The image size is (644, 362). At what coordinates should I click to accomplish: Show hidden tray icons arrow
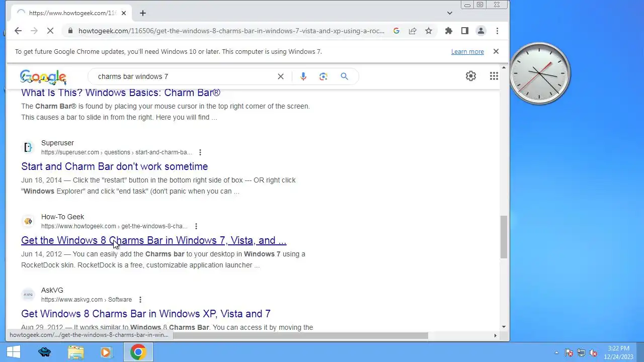coord(556,353)
